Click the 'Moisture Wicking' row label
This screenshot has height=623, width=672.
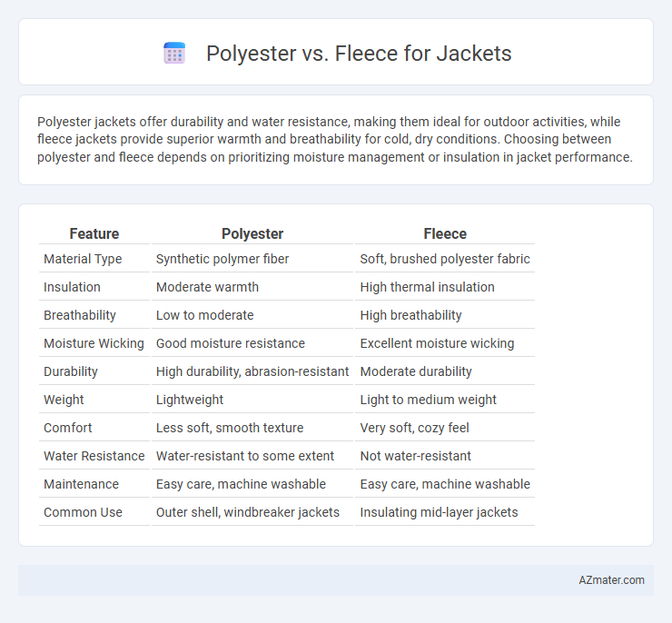click(x=94, y=343)
